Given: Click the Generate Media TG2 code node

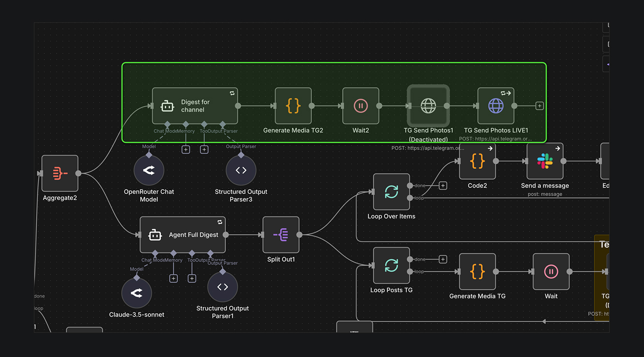Looking at the screenshot, I should click(293, 106).
